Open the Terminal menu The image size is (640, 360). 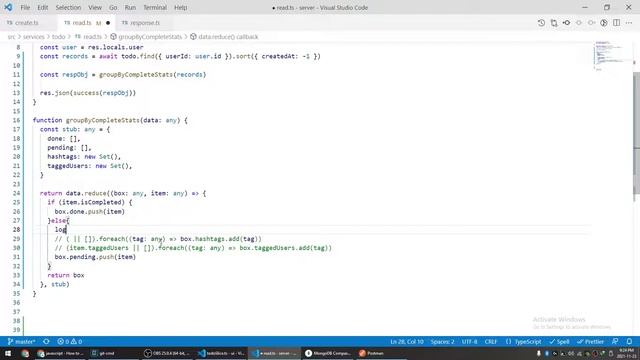click(155, 8)
